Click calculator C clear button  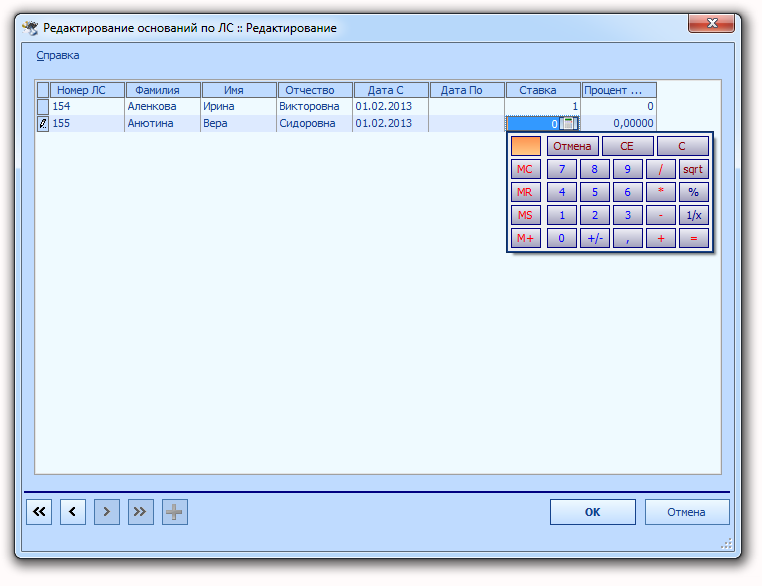[x=682, y=146]
